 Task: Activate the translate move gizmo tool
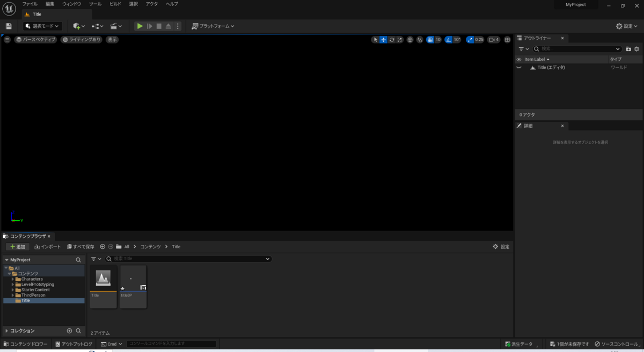pos(383,40)
